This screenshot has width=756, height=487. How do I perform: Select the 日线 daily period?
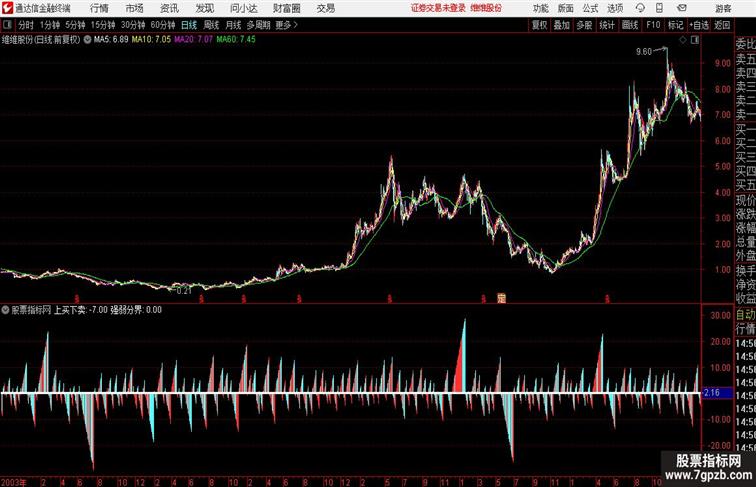pos(189,25)
